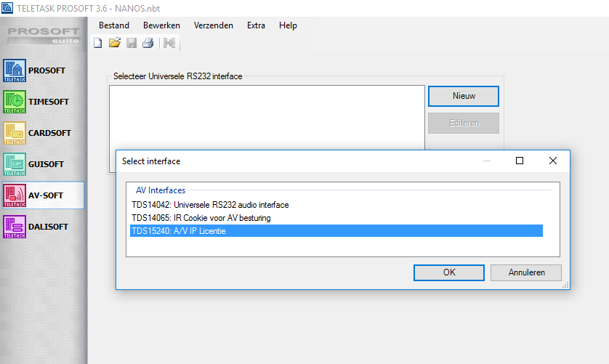Viewport: 609px width, 364px height.
Task: Open the Bewerken menu
Action: [x=161, y=25]
